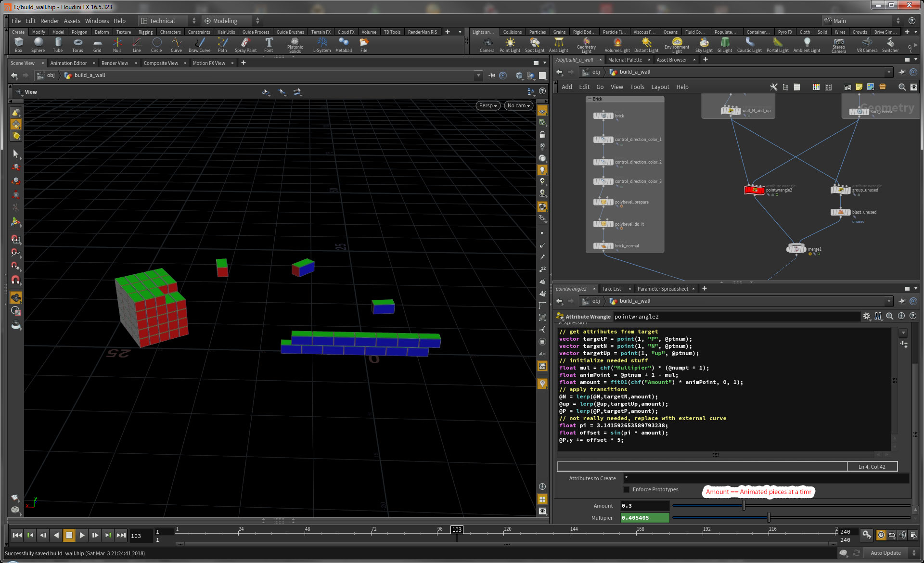
Task: Add a Camera from the lights shelf
Action: (487, 45)
